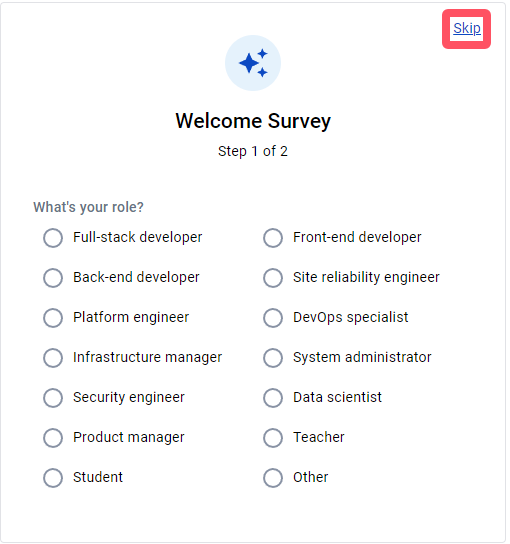Viewport: 510px width, 544px height.
Task: Skip the Welcome Survey
Action: click(x=467, y=28)
